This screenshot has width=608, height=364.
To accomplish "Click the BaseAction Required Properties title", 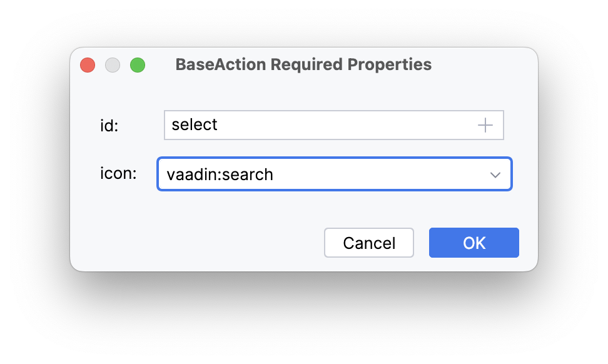I will pyautogui.click(x=304, y=64).
